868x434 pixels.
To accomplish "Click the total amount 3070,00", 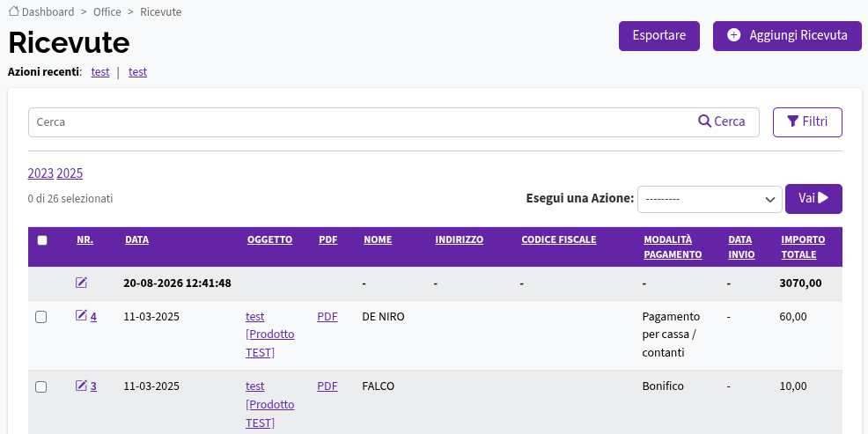I will [800, 283].
